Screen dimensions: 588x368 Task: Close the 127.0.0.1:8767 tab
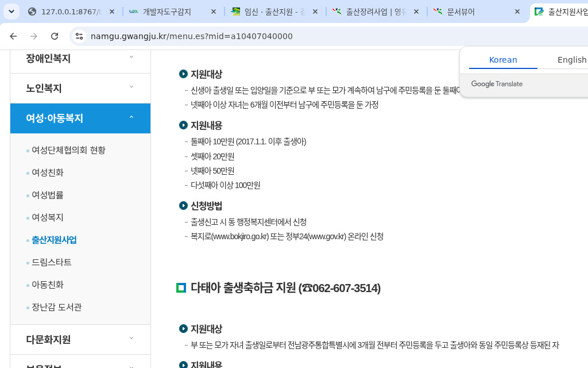[x=112, y=11]
